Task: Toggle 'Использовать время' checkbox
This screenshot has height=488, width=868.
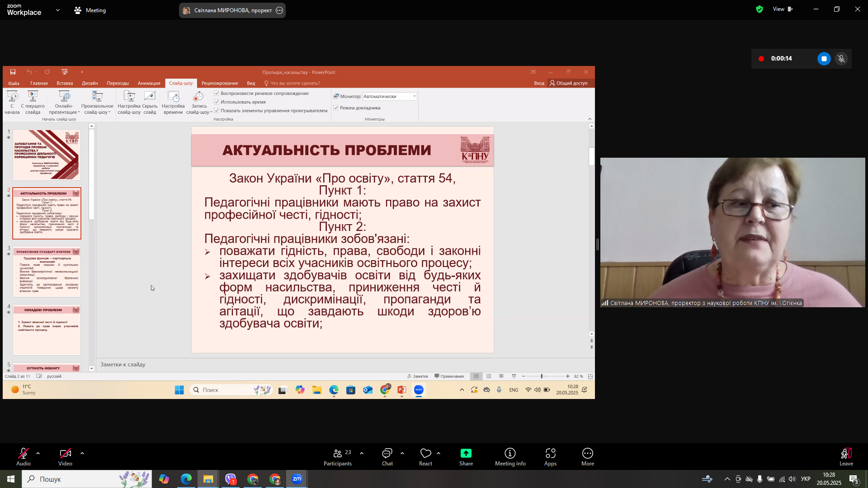Action: click(x=217, y=102)
